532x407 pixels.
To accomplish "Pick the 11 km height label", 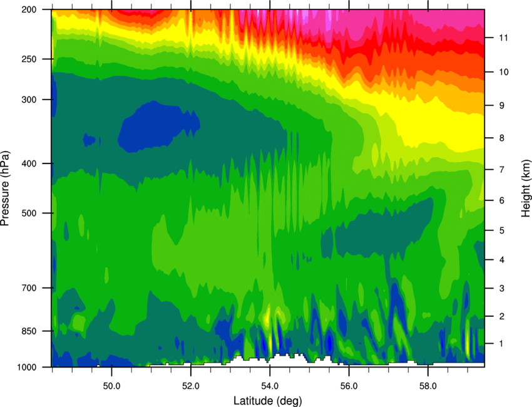I will coord(504,38).
